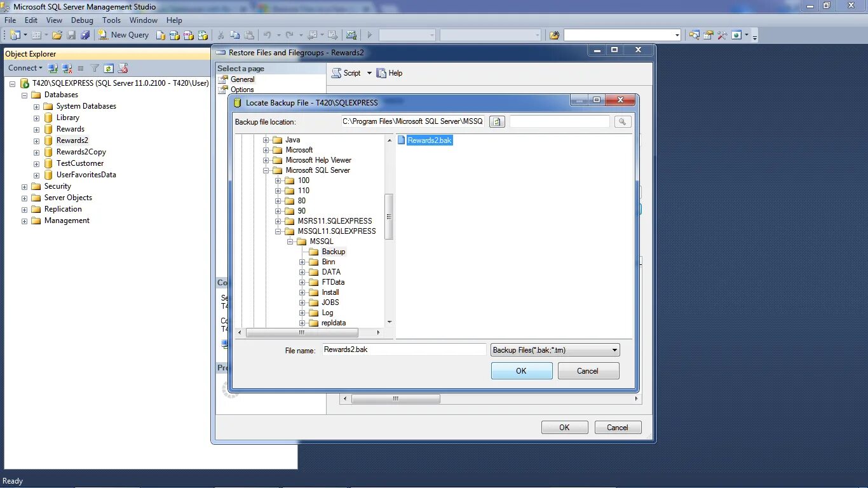868x488 pixels.
Task: Click the Find in Files toolbar icon
Action: (555, 35)
